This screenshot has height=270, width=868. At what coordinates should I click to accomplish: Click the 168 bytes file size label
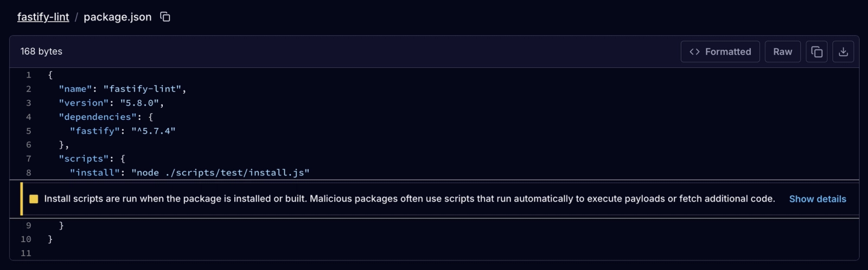pos(41,52)
